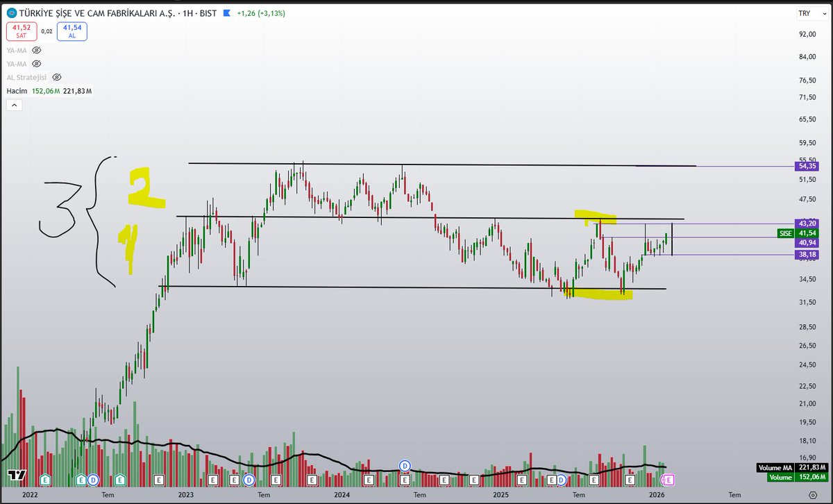Click 84,00 on the price axis

tap(807, 57)
